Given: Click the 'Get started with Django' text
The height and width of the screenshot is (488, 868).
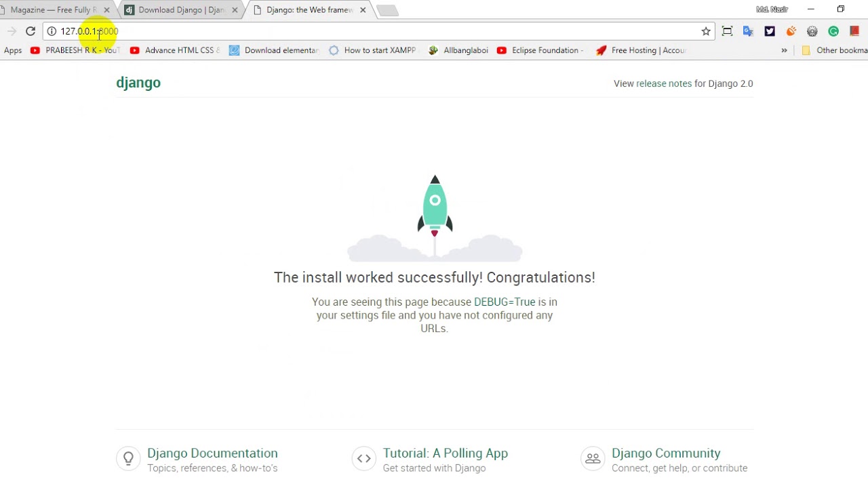Looking at the screenshot, I should [x=434, y=468].
